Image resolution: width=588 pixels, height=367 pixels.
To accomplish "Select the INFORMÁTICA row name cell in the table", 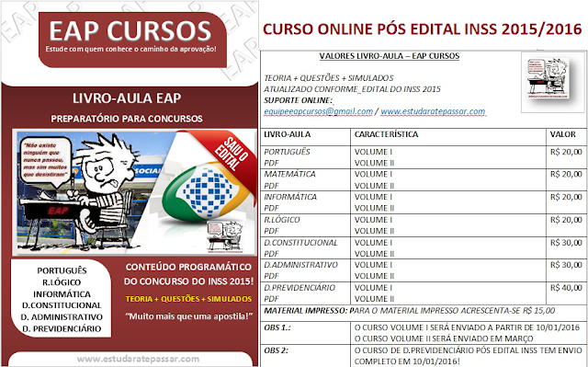I will coord(305,202).
